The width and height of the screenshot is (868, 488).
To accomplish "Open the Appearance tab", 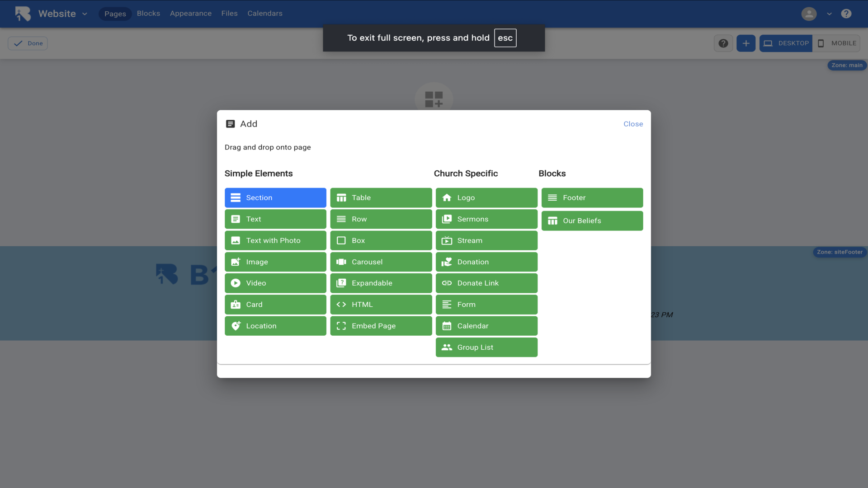I will 190,14.
